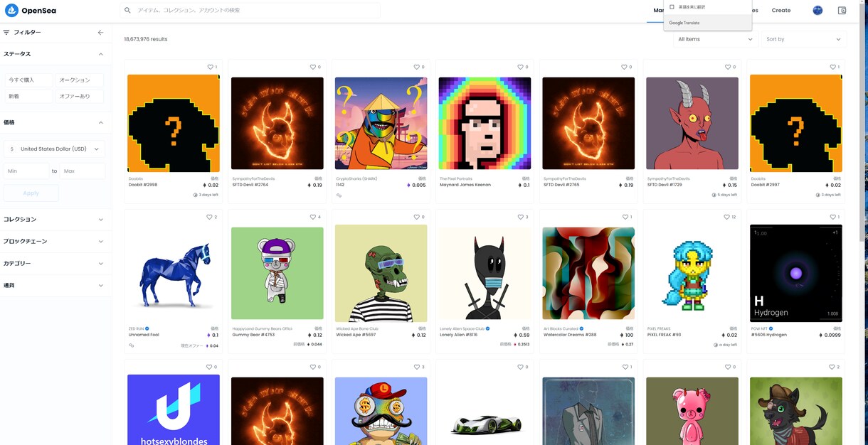Viewport: 868px width, 445px height.
Task: Click the link icon under Unnamed Foal
Action: click(x=132, y=345)
